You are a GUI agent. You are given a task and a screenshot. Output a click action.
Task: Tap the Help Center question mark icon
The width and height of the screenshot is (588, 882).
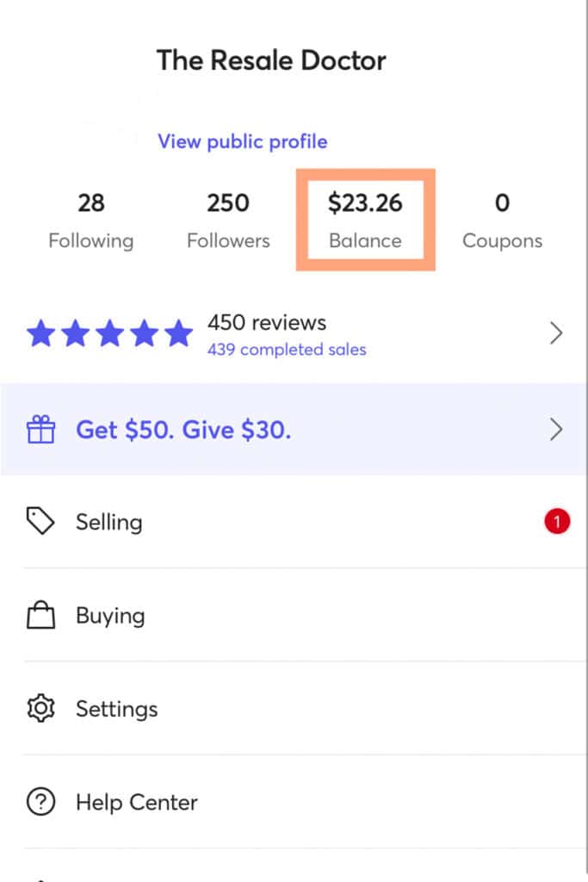(x=40, y=802)
